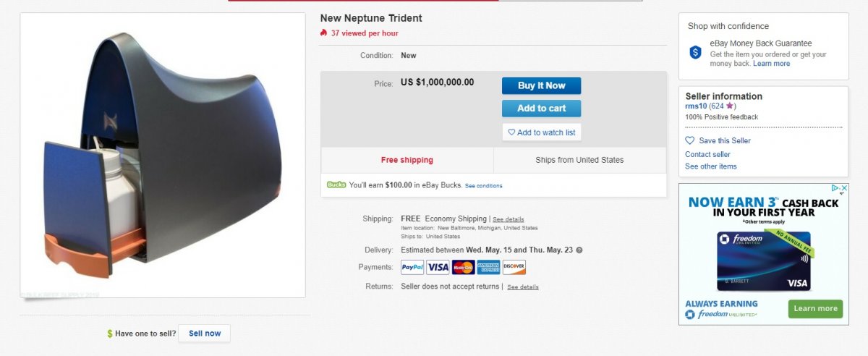The image size is (868, 356).
Task: Open seller rms10 profile link
Action: (696, 106)
